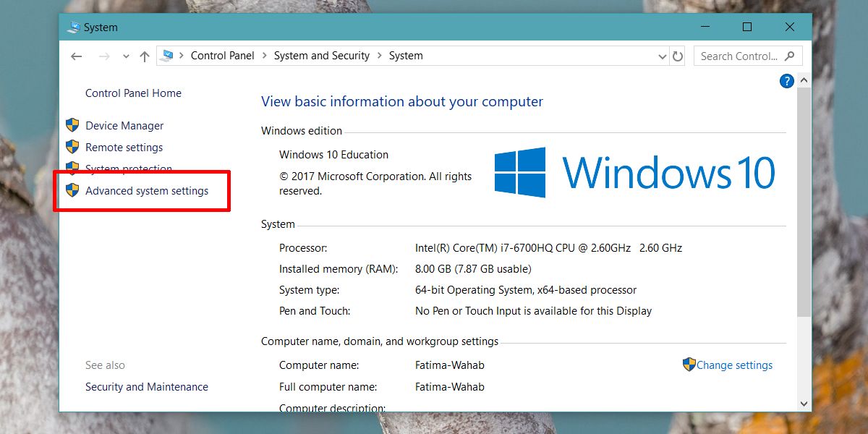Open the Device Manager link
Image resolution: width=868 pixels, height=434 pixels.
point(124,126)
